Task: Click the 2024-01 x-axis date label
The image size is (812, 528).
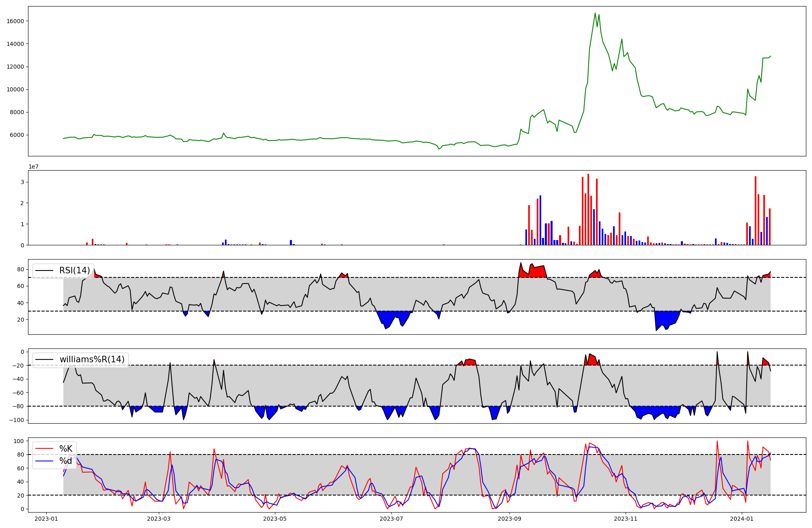Action: [x=742, y=519]
